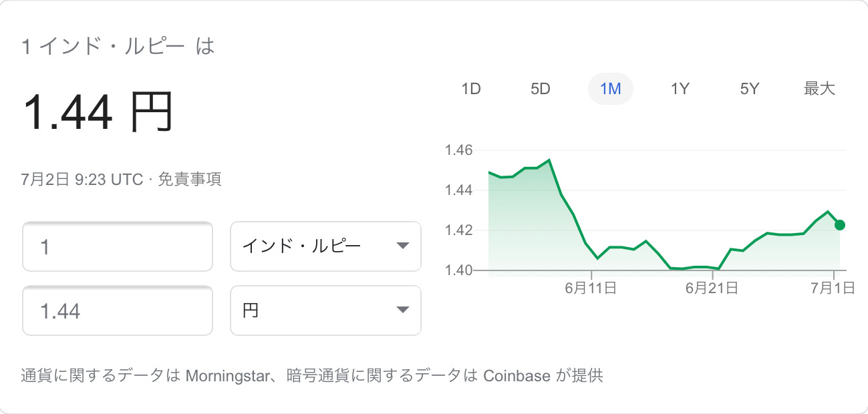
Task: Select the 1M chart tab
Action: click(x=610, y=89)
